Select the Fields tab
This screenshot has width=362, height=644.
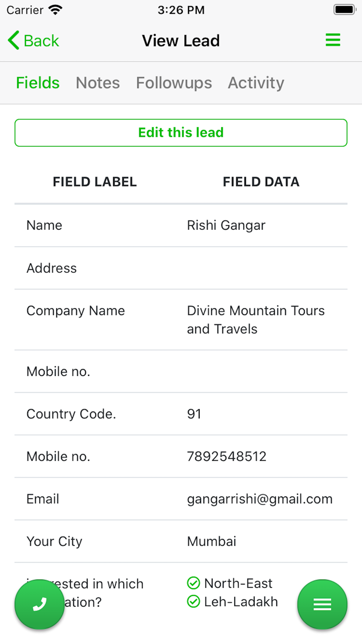[x=38, y=83]
